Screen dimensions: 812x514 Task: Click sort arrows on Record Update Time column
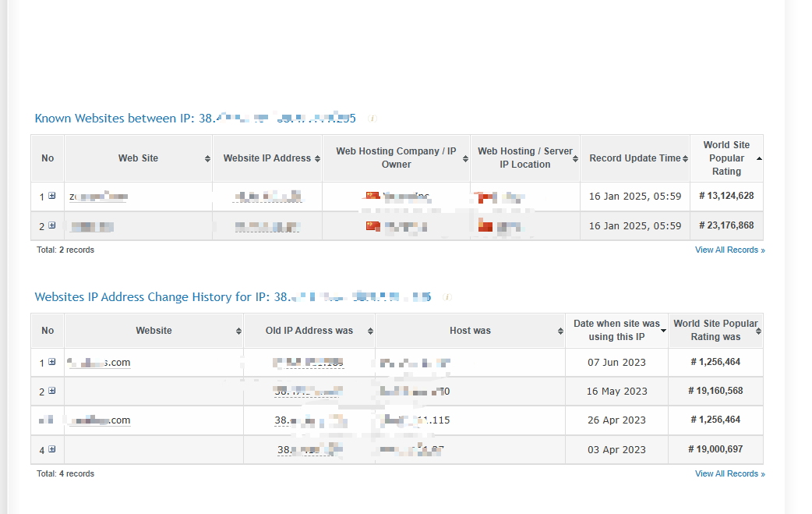coord(685,158)
